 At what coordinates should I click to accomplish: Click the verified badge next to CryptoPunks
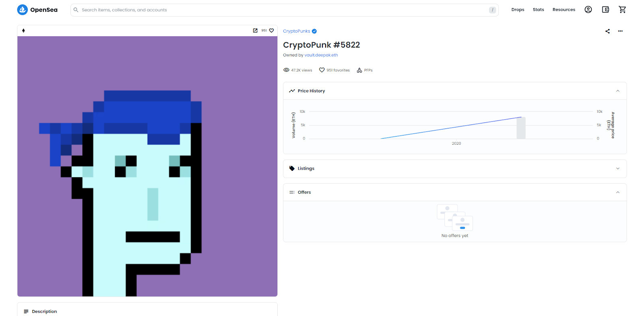point(314,31)
